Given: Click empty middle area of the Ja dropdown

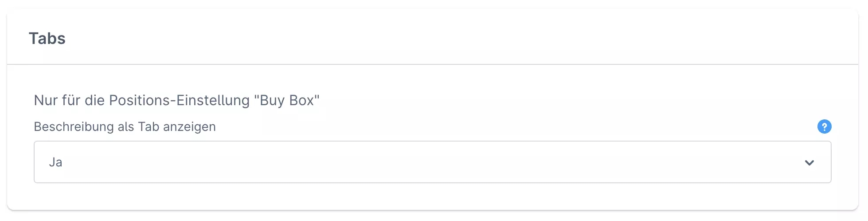Looking at the screenshot, I should tap(432, 162).
